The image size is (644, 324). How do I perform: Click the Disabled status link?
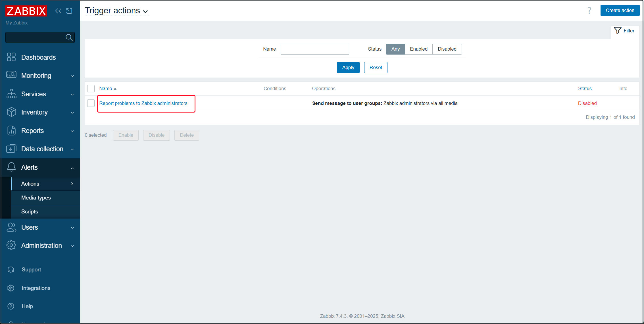[587, 103]
